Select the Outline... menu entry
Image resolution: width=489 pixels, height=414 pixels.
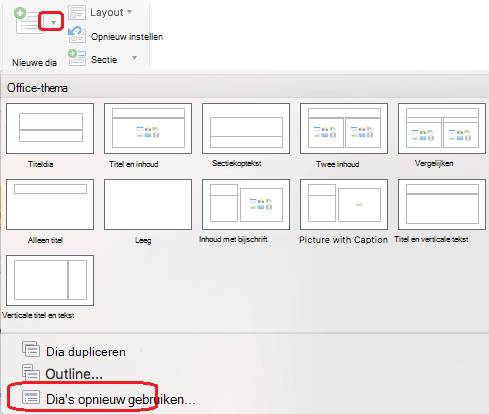[63, 374]
